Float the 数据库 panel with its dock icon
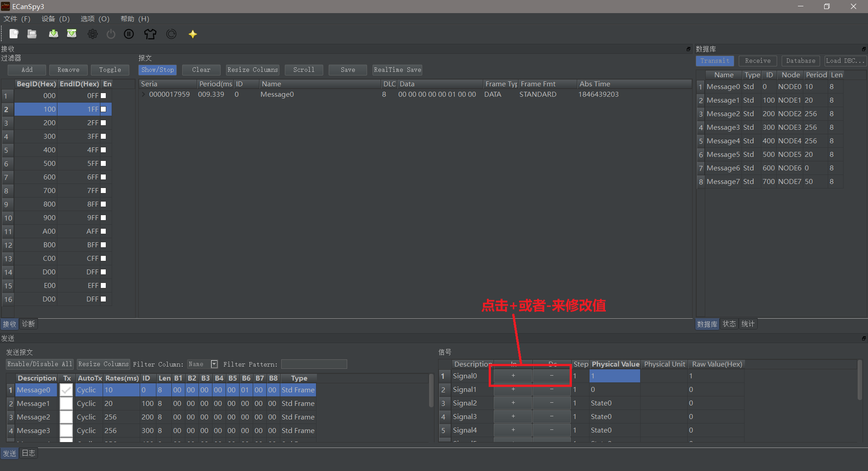868x471 pixels. point(863,49)
